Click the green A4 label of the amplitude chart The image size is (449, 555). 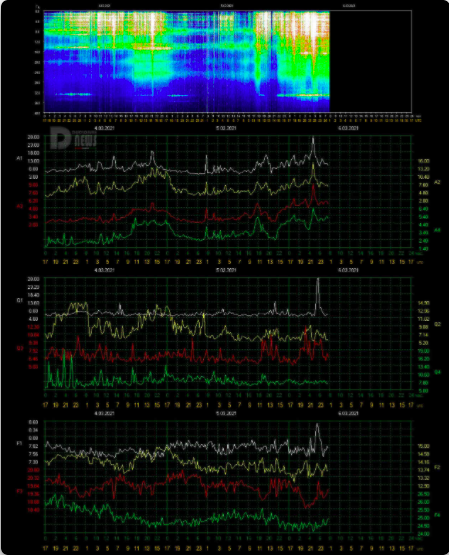(437, 230)
